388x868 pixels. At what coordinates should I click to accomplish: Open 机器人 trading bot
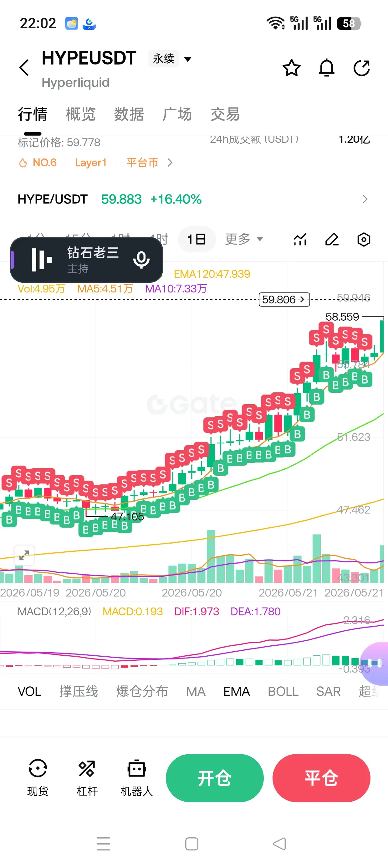136,778
